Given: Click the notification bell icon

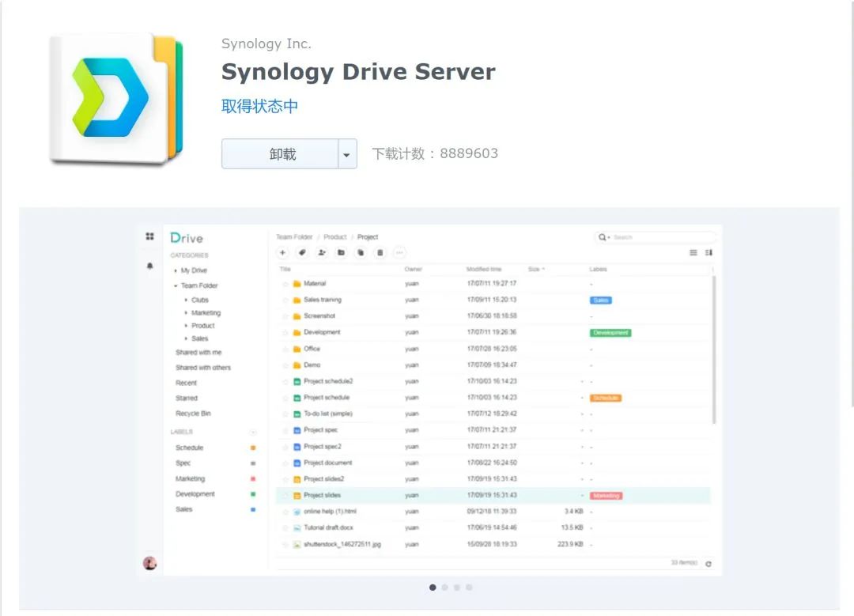Looking at the screenshot, I should tap(149, 266).
